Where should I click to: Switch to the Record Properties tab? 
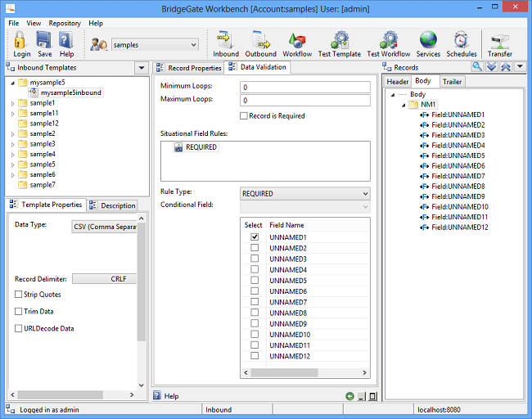[x=188, y=68]
